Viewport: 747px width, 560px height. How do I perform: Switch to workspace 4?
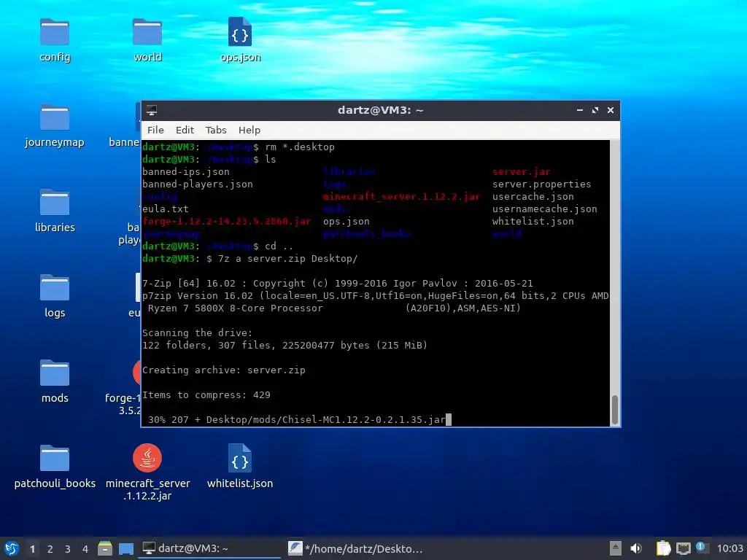(85, 549)
